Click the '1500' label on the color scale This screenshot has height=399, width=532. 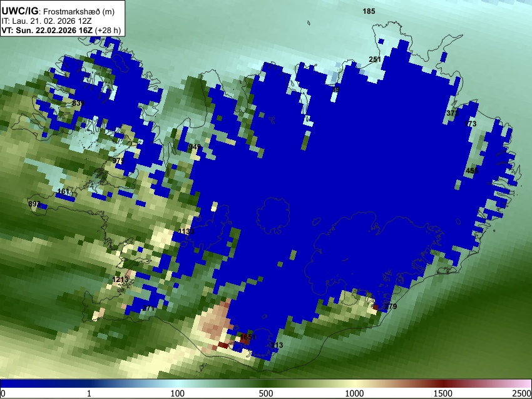click(x=443, y=393)
